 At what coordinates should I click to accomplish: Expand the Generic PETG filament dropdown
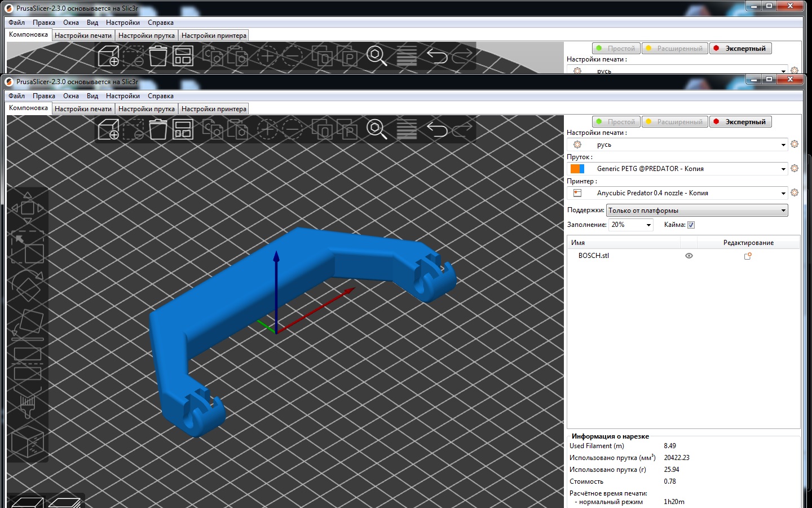[783, 169]
